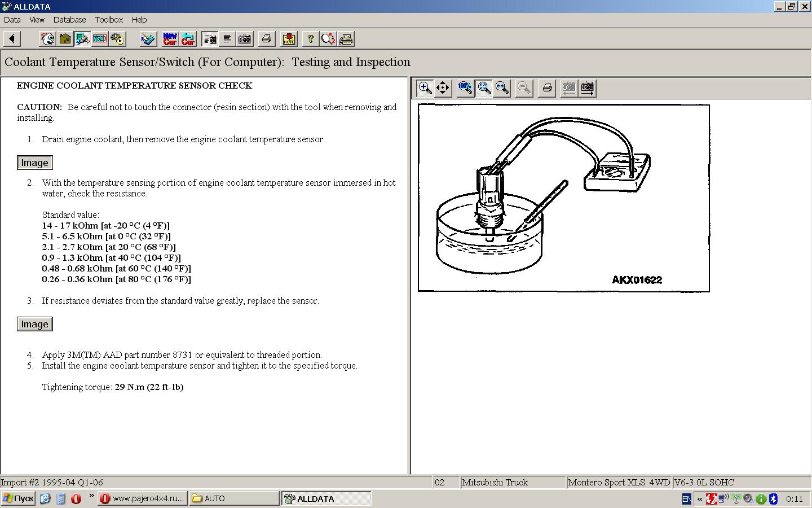Go to next image with camera arrow
This screenshot has width=812, height=508.
tap(588, 88)
